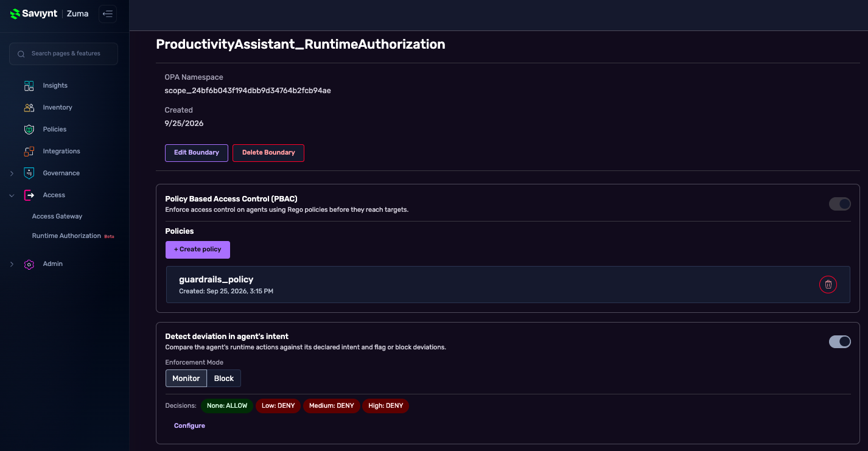Screen dimensions: 868x451
Task: Click the Delete Boundary button
Action: [x=268, y=153]
